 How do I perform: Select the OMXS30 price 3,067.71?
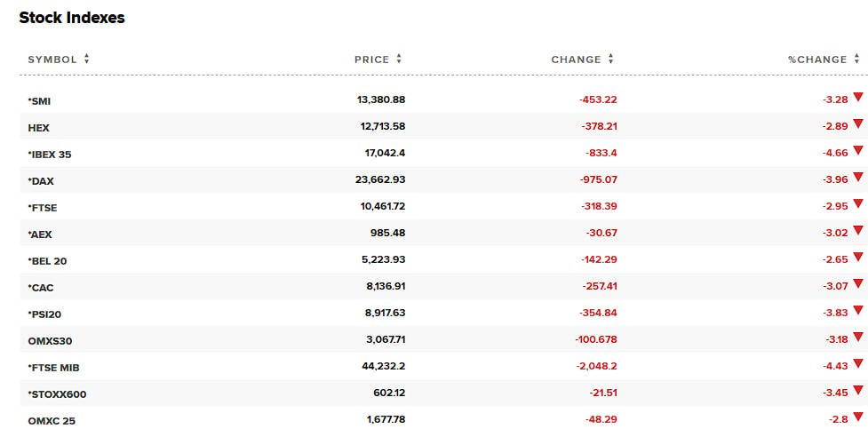point(386,339)
